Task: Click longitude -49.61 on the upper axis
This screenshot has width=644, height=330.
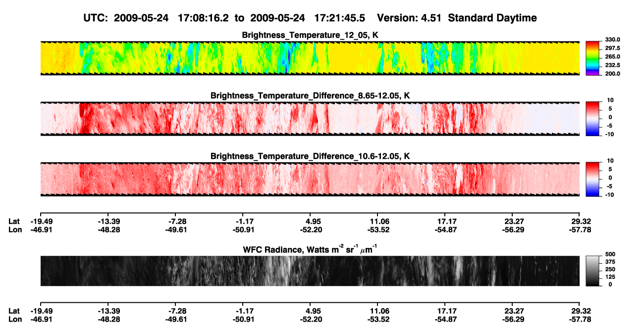Action: point(176,230)
